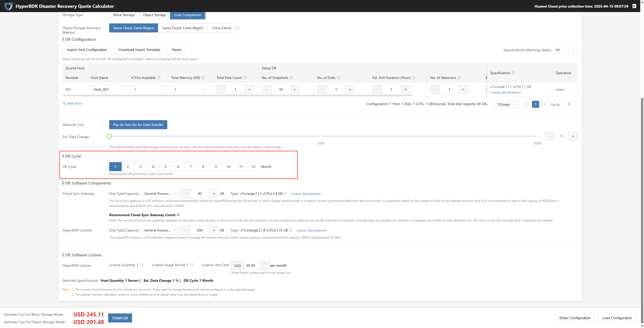
Task: Raise License Unit Cost with up arrow
Action: click(264, 263)
